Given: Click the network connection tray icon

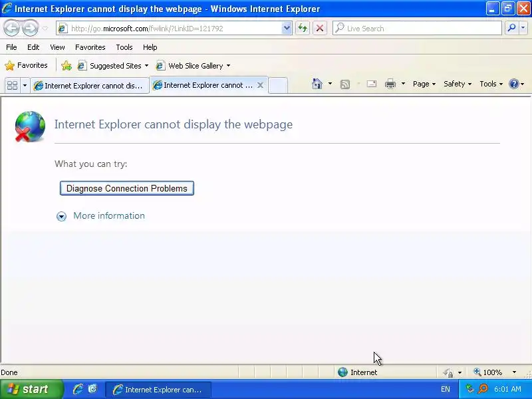Looking at the screenshot, I should tap(469, 389).
